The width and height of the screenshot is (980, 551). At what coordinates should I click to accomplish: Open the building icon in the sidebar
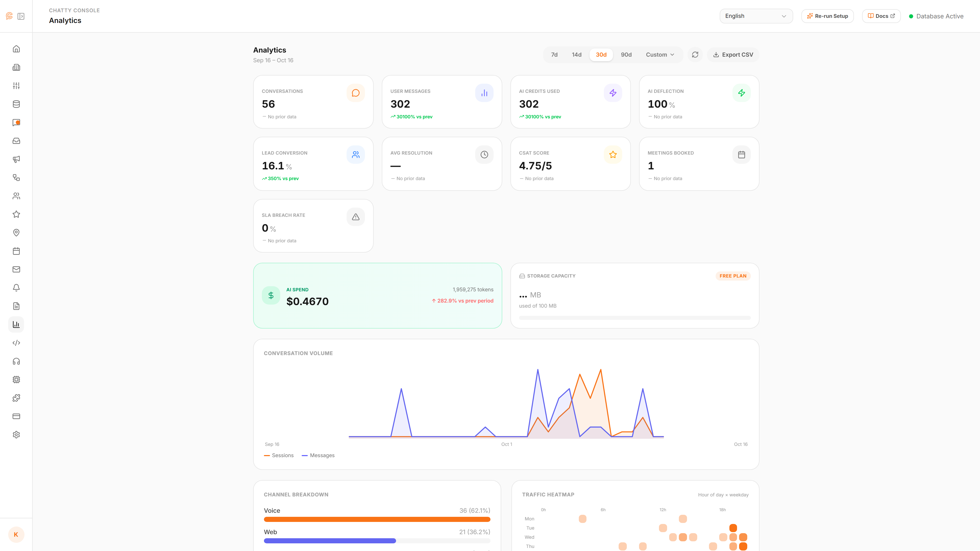tap(16, 67)
